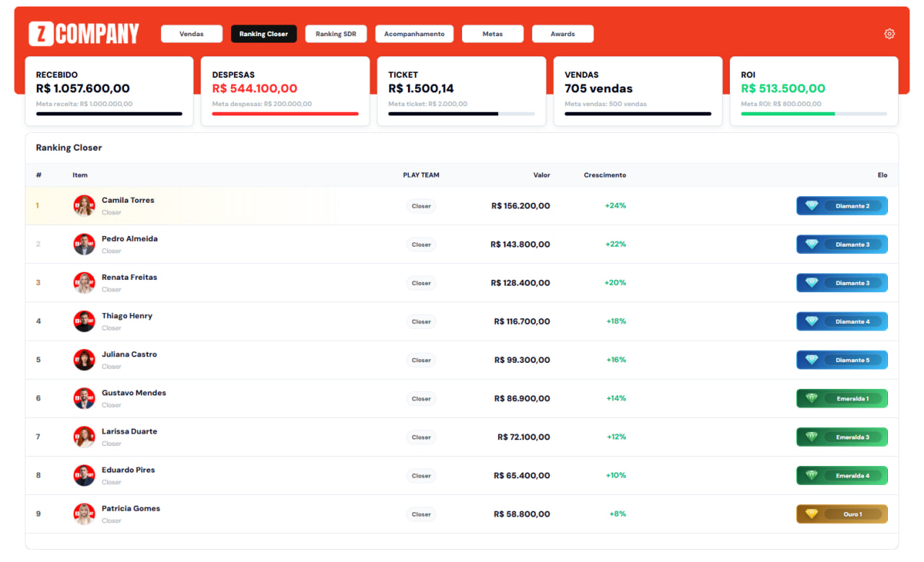Open the settings gear icon
The height and width of the screenshot is (562, 924).
(x=889, y=34)
